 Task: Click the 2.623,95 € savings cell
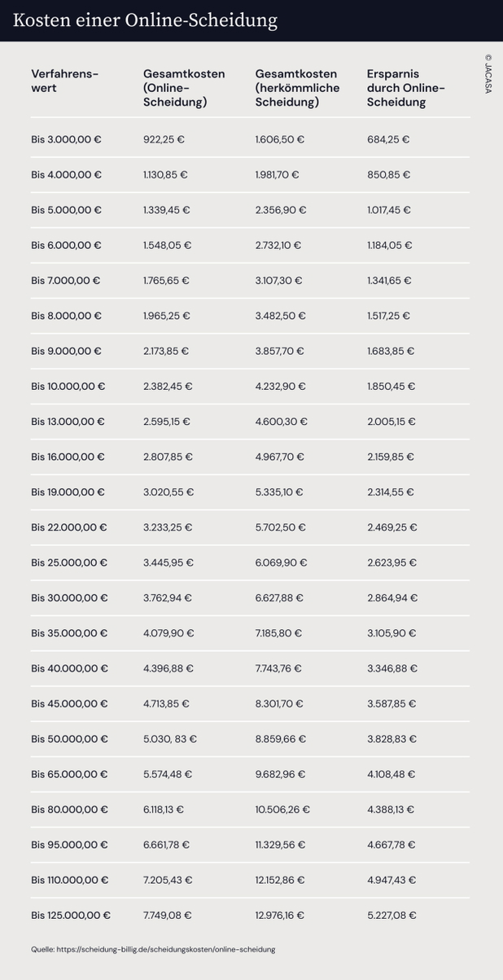391,562
